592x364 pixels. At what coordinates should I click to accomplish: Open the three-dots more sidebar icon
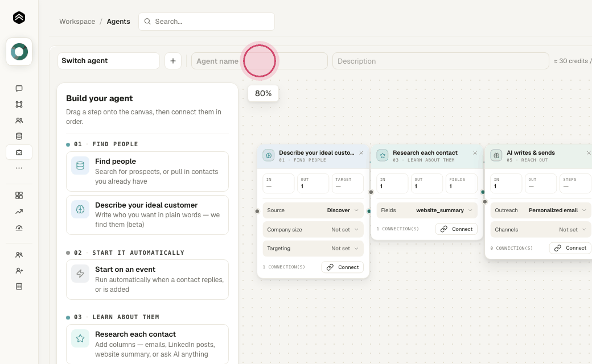point(19,168)
